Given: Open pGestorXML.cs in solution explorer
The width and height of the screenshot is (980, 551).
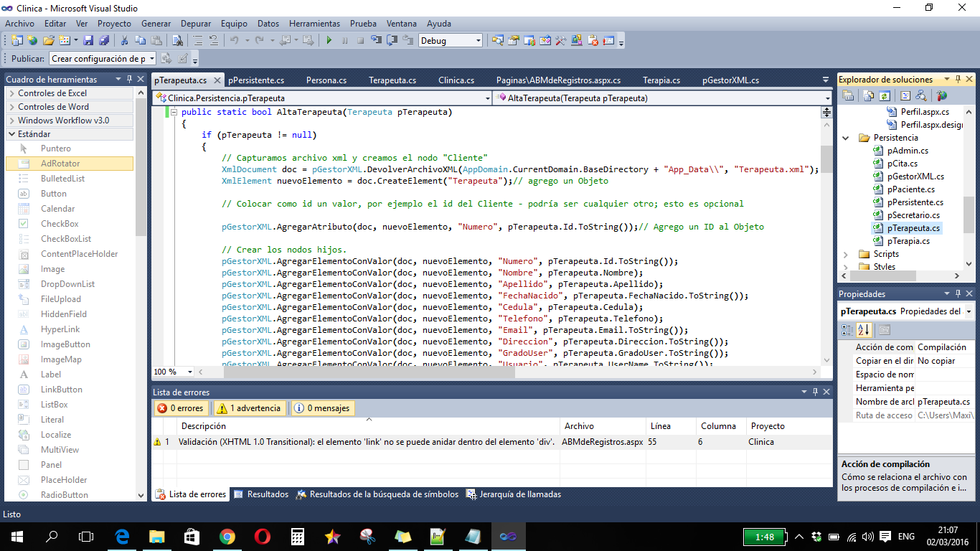Looking at the screenshot, I should click(915, 176).
